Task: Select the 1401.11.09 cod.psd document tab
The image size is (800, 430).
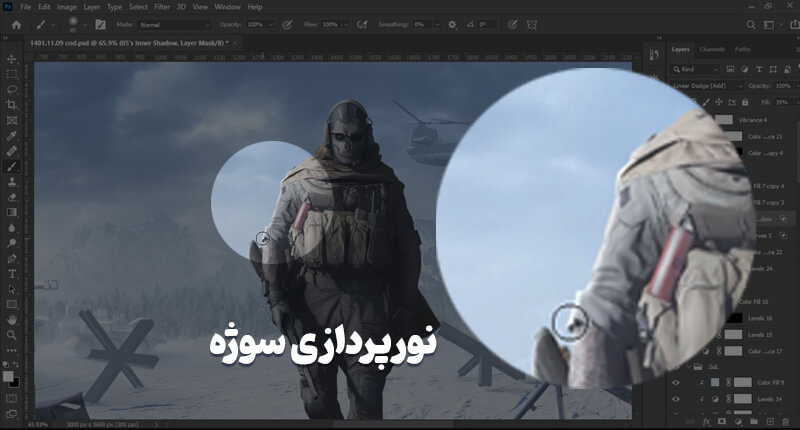Action: 129,43
